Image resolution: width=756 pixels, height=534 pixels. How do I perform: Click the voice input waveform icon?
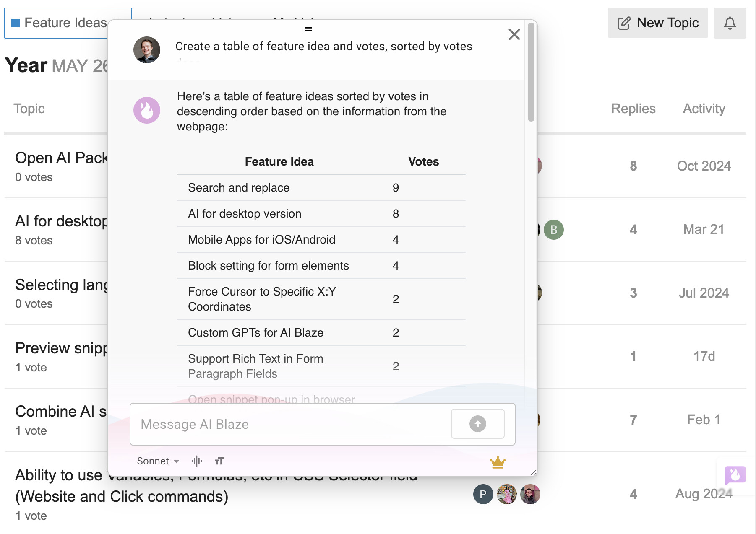tap(197, 461)
